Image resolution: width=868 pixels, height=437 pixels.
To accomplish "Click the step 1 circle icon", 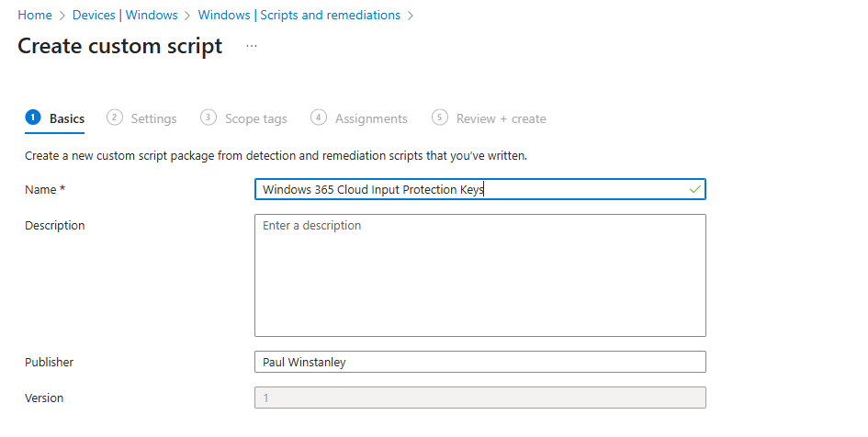I will pyautogui.click(x=33, y=118).
